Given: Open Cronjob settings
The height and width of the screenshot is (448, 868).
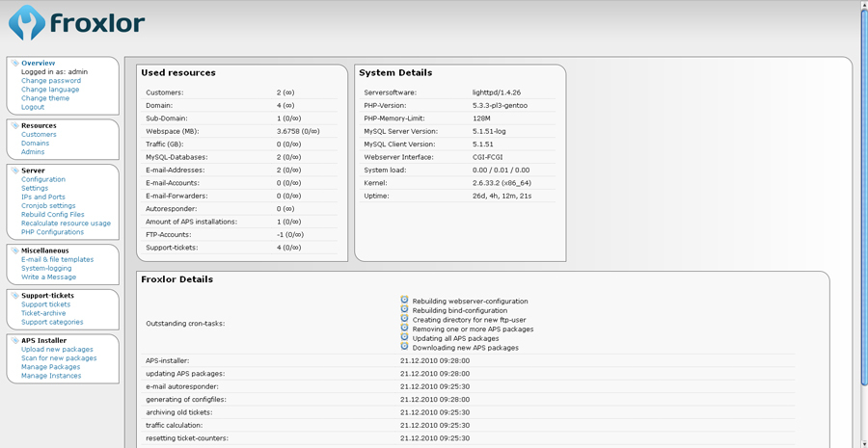Looking at the screenshot, I should pos(48,206).
